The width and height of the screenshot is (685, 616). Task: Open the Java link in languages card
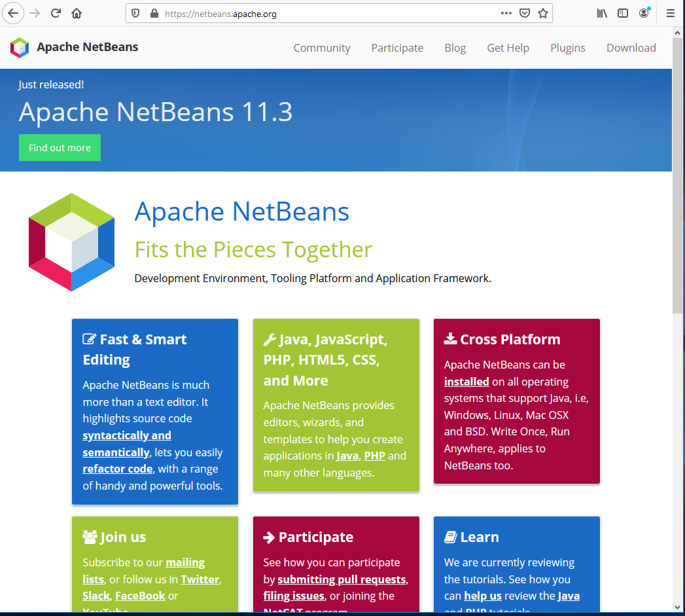tap(347, 456)
